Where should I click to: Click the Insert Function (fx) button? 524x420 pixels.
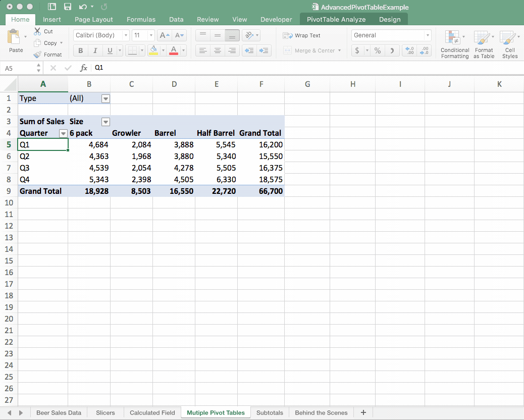[x=83, y=67]
